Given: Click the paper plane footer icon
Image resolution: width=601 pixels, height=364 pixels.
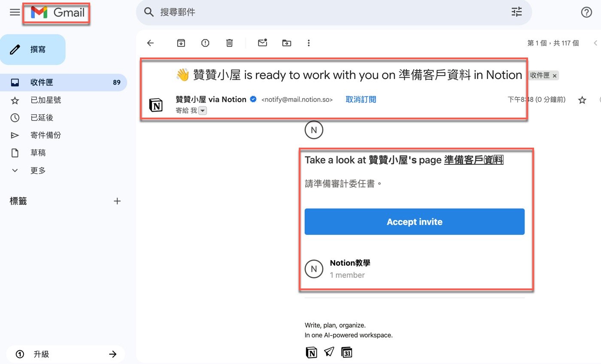Looking at the screenshot, I should click(x=329, y=352).
